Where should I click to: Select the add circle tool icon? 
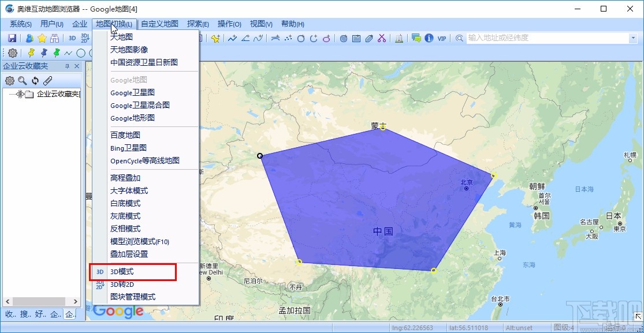coord(301,38)
